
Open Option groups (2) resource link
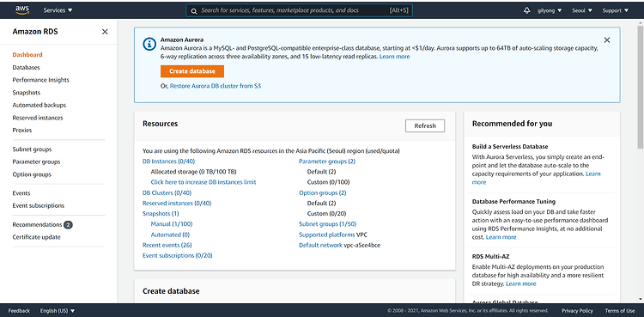[323, 192]
